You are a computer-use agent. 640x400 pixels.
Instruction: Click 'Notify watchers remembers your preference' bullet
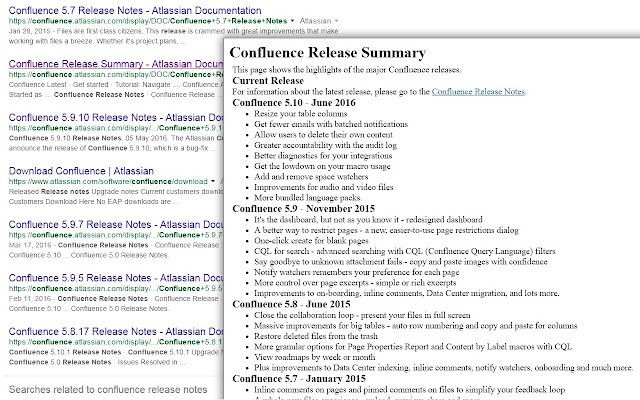click(356, 272)
